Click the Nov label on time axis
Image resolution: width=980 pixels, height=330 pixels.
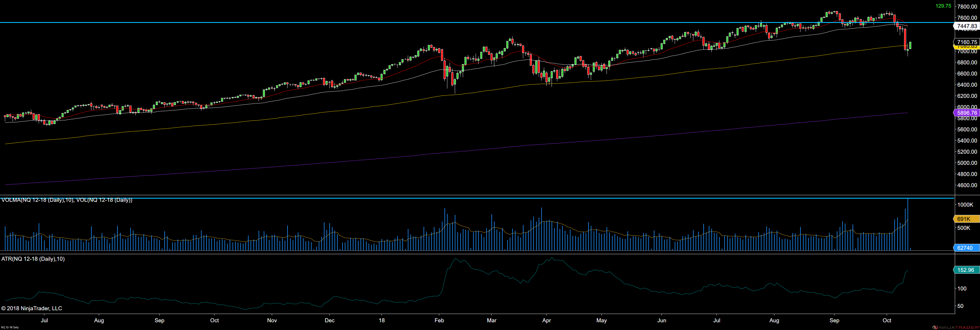(272, 321)
